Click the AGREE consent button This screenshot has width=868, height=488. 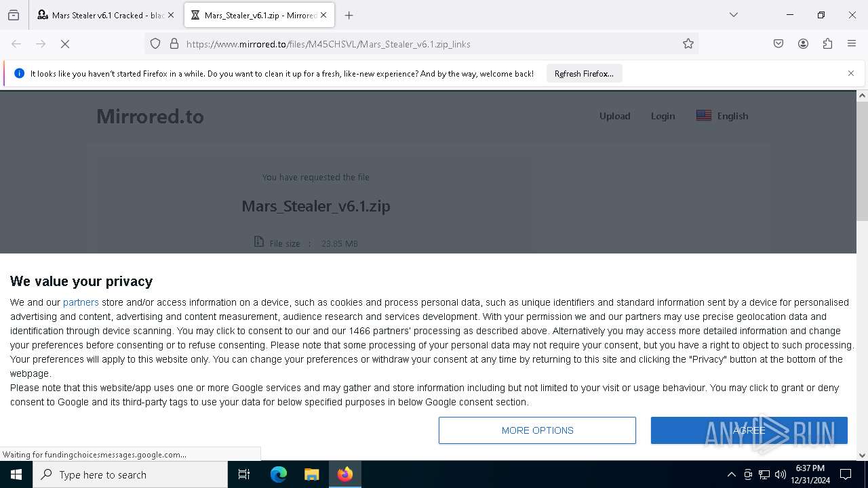point(749,430)
